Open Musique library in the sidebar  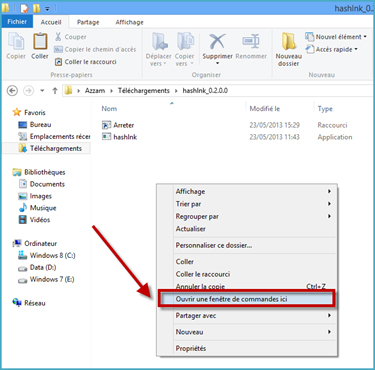click(x=37, y=208)
